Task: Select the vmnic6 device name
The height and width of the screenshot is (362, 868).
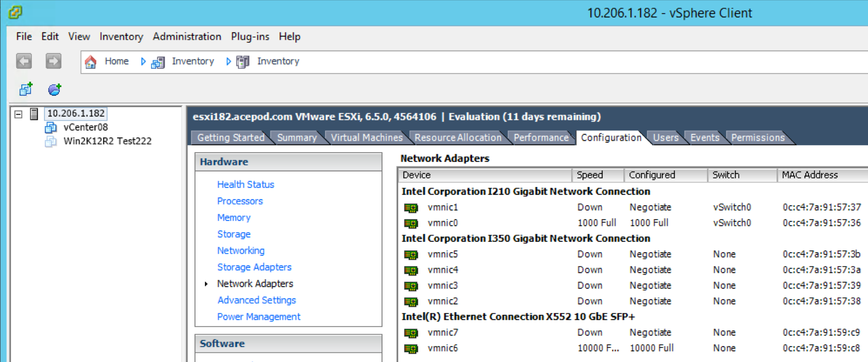Action: tap(443, 348)
